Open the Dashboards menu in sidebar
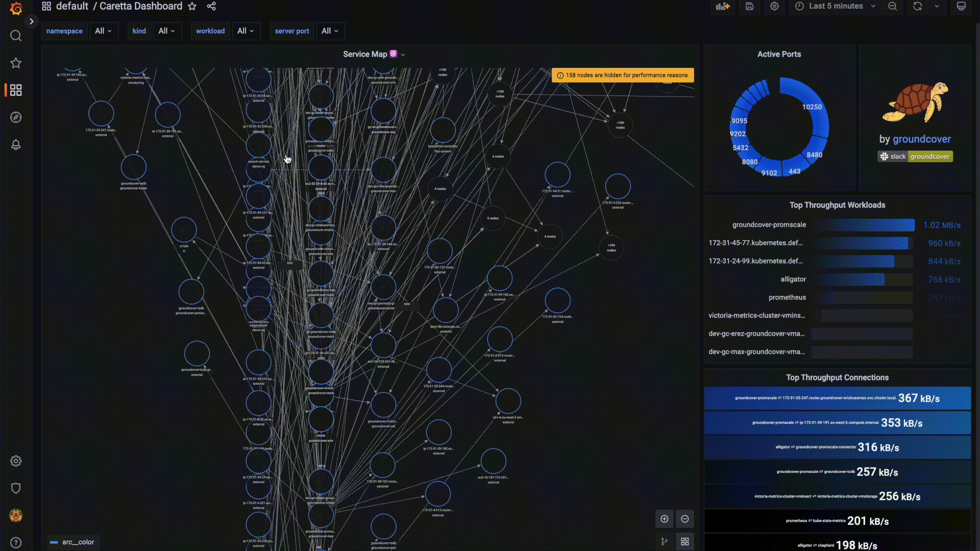 click(x=16, y=90)
